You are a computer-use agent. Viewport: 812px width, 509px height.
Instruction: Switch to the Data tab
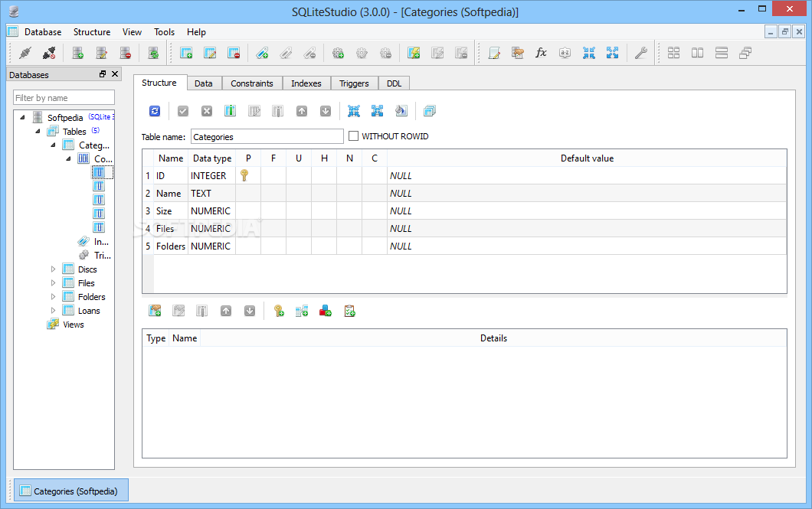coord(204,83)
